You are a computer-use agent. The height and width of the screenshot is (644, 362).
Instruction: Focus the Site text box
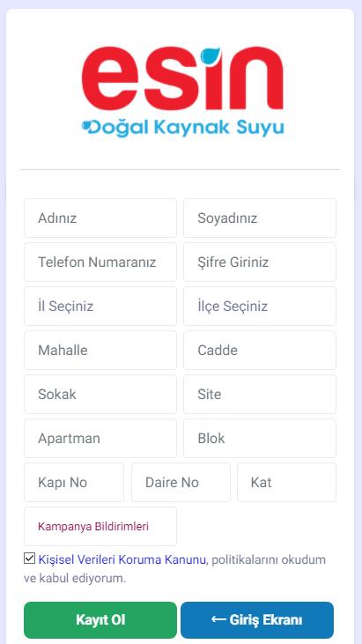(x=260, y=395)
